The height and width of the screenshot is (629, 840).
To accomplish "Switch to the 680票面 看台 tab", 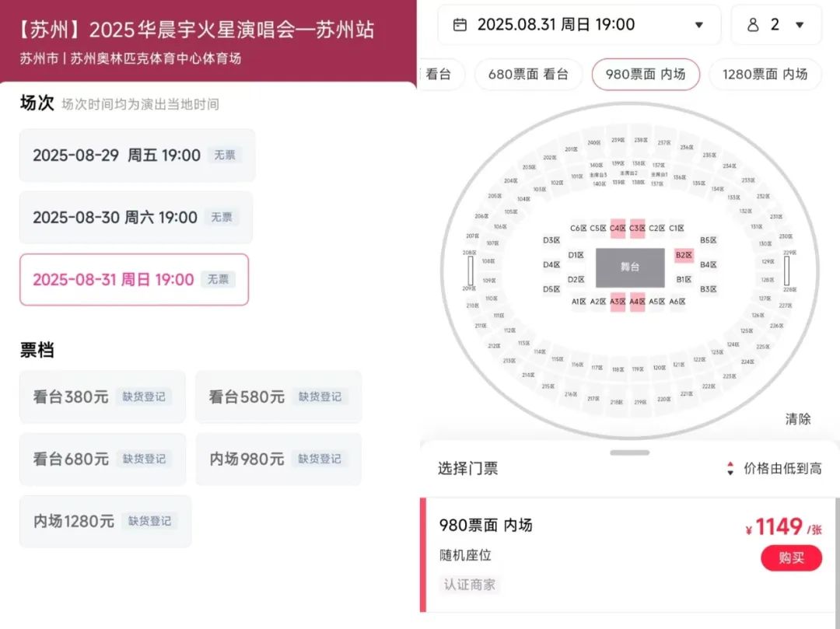I will (528, 75).
